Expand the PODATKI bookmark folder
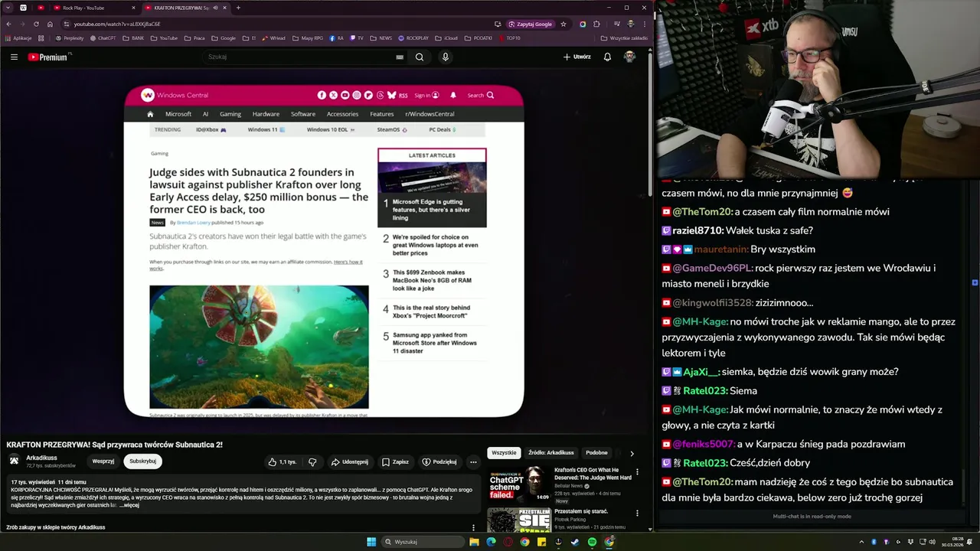This screenshot has height=551, width=980. 479,37
